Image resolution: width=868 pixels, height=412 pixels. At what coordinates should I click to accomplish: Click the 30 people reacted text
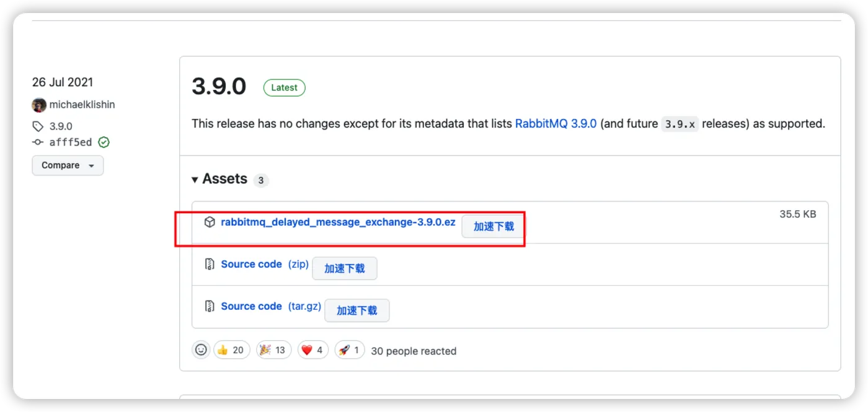pyautogui.click(x=414, y=351)
